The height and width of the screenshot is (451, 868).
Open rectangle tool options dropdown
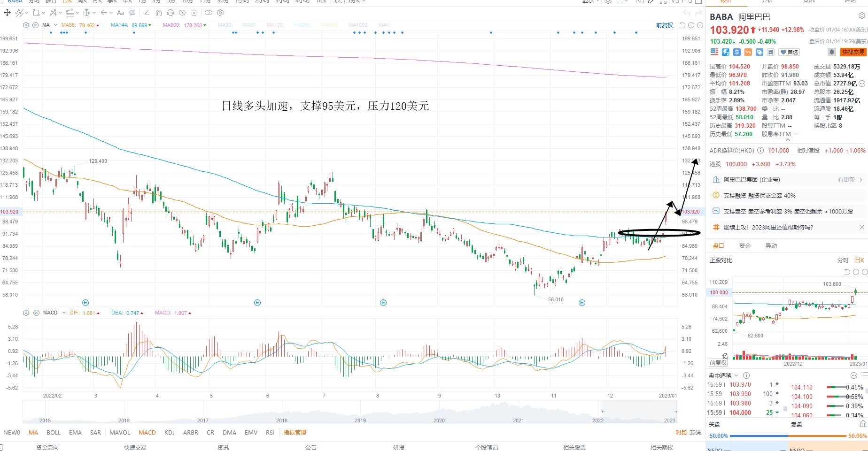pos(43,13)
